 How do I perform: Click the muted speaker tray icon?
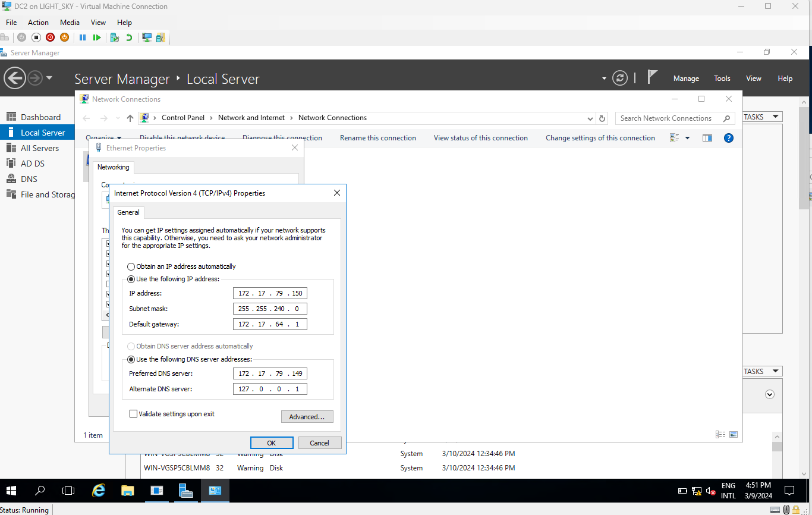710,491
